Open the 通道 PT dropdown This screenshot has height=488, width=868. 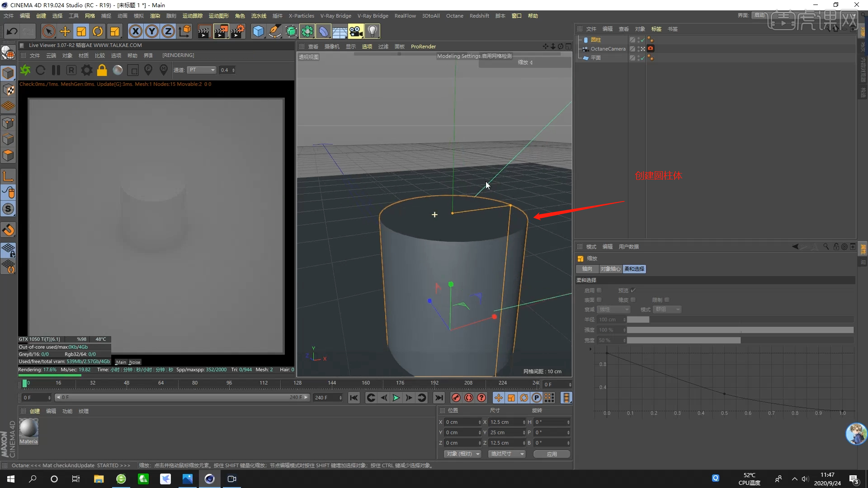tap(202, 70)
